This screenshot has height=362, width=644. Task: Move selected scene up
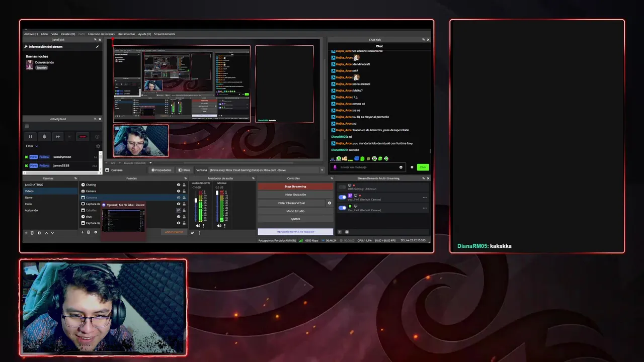point(46,233)
